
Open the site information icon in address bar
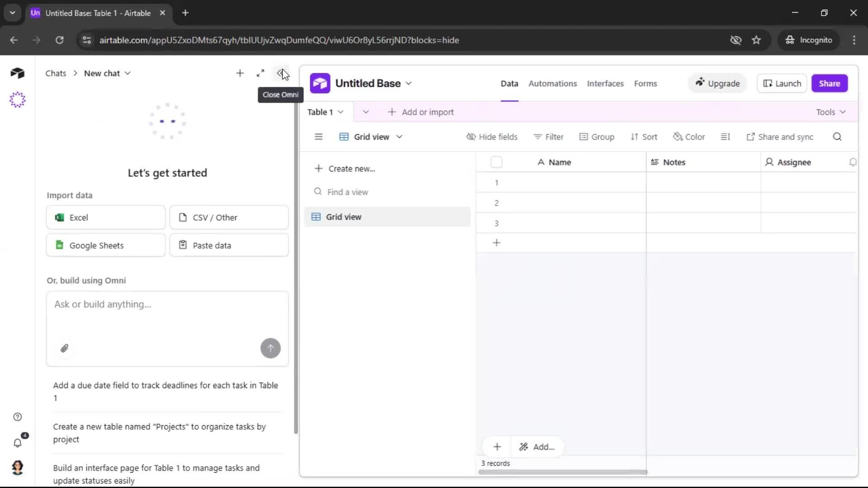coord(86,40)
